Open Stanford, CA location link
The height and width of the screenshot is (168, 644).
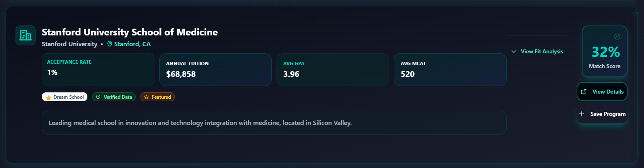pos(132,44)
